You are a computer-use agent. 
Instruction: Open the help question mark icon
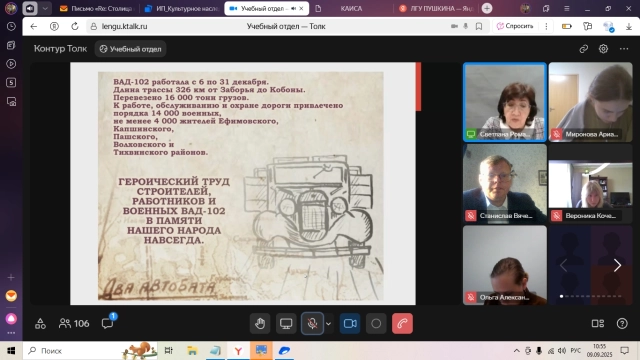pyautogui.click(x=622, y=324)
